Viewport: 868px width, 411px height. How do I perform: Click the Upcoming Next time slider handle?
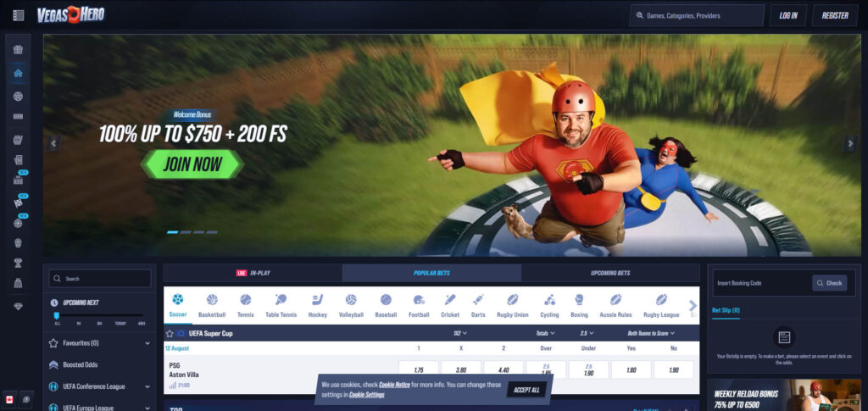pyautogui.click(x=57, y=315)
